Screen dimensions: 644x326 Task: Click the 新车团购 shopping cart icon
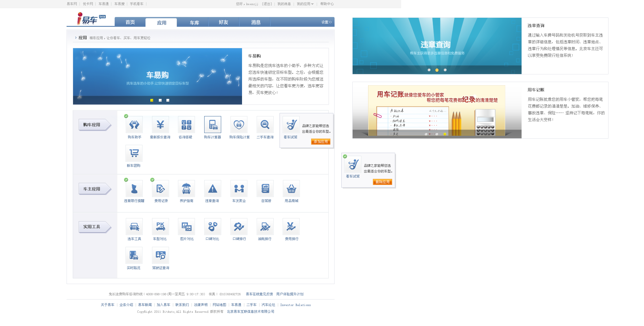(134, 153)
